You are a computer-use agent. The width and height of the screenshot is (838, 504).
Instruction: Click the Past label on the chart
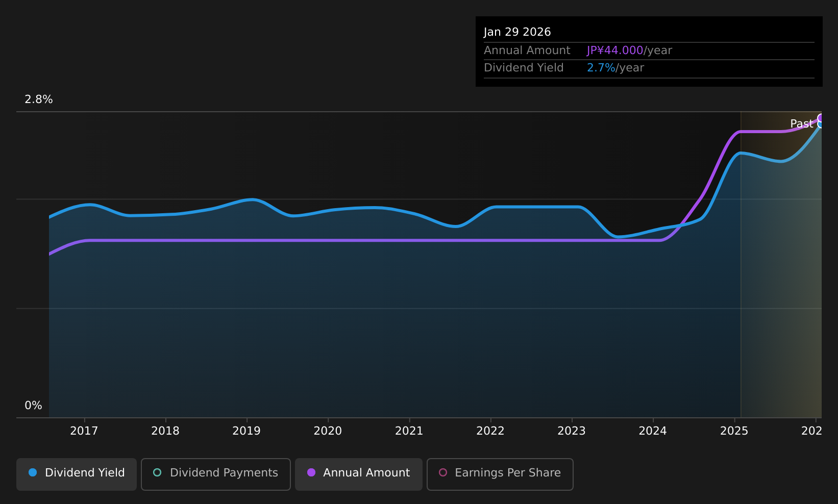[802, 124]
